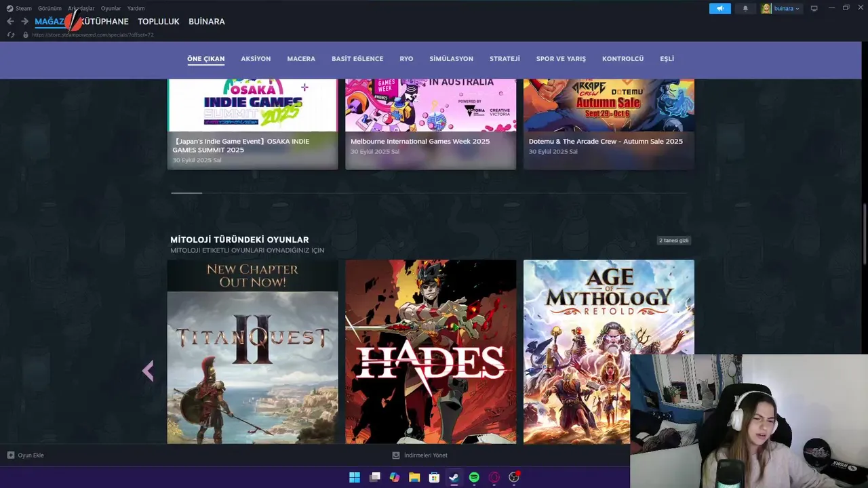The height and width of the screenshot is (488, 868).
Task: Open OBS Studio from the taskbar
Action: [x=514, y=477]
